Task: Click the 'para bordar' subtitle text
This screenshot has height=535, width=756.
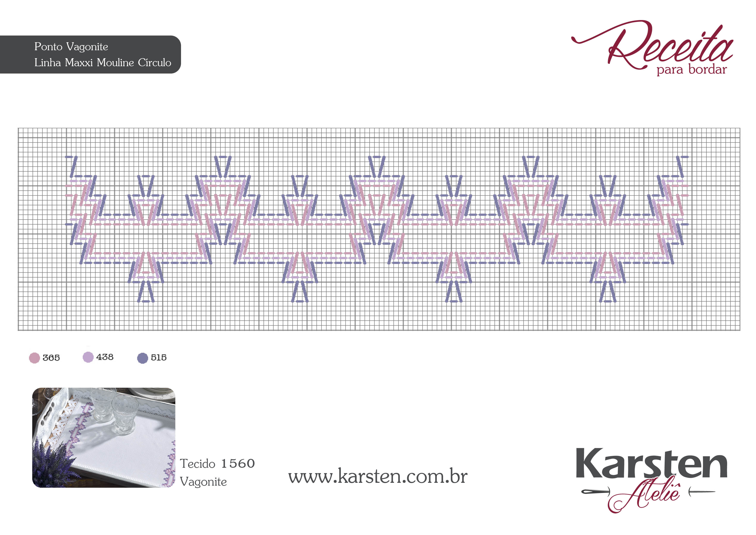Action: [692, 70]
